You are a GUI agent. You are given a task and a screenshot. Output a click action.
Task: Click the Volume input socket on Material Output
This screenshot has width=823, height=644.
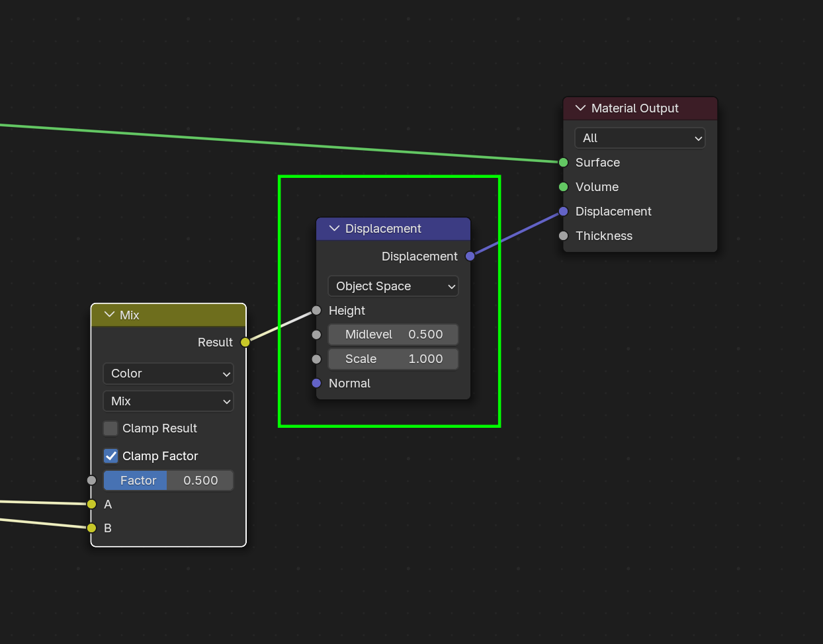(563, 187)
